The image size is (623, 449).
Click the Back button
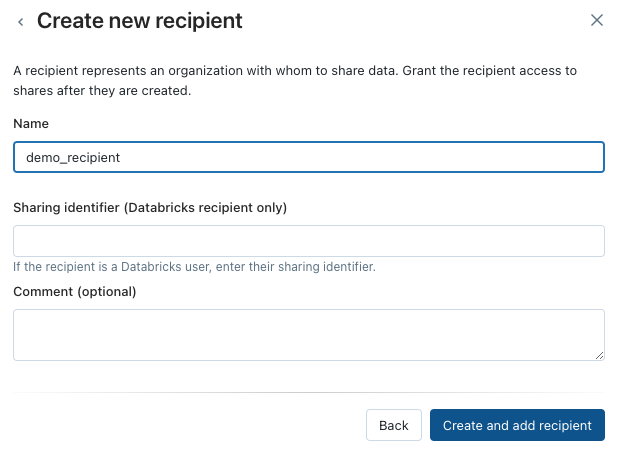tap(393, 425)
